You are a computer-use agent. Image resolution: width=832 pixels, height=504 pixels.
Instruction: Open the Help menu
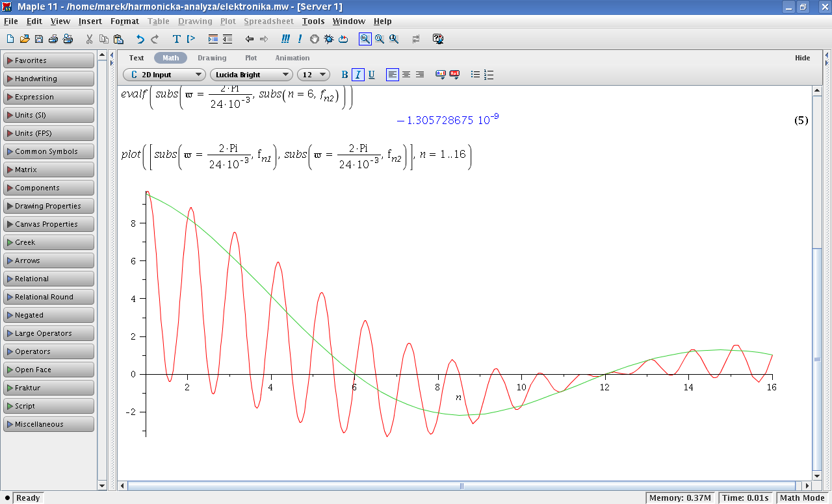tap(383, 21)
